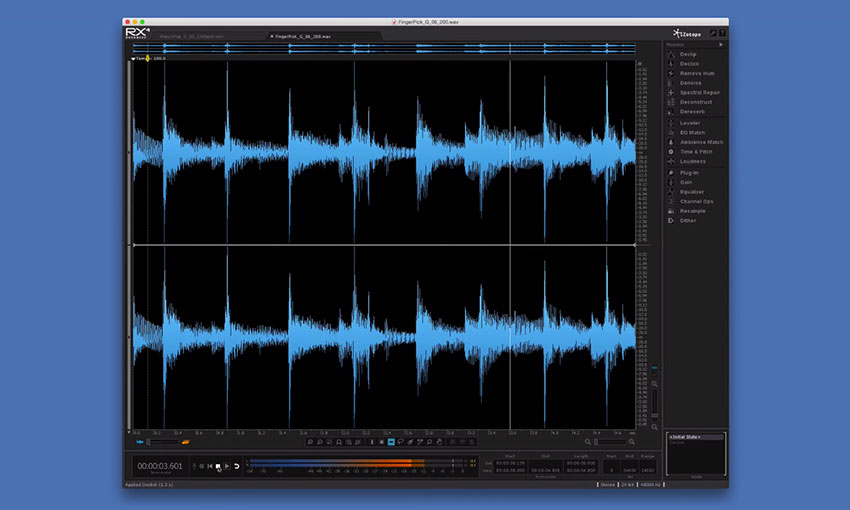850x510 pixels.
Task: Open the Plug-in module
Action: tap(688, 173)
